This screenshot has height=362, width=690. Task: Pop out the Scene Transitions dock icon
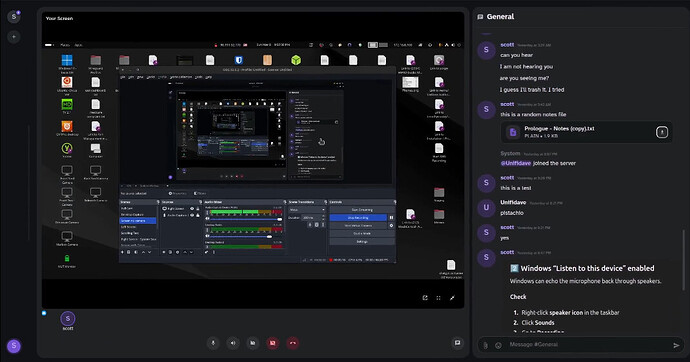326,202
